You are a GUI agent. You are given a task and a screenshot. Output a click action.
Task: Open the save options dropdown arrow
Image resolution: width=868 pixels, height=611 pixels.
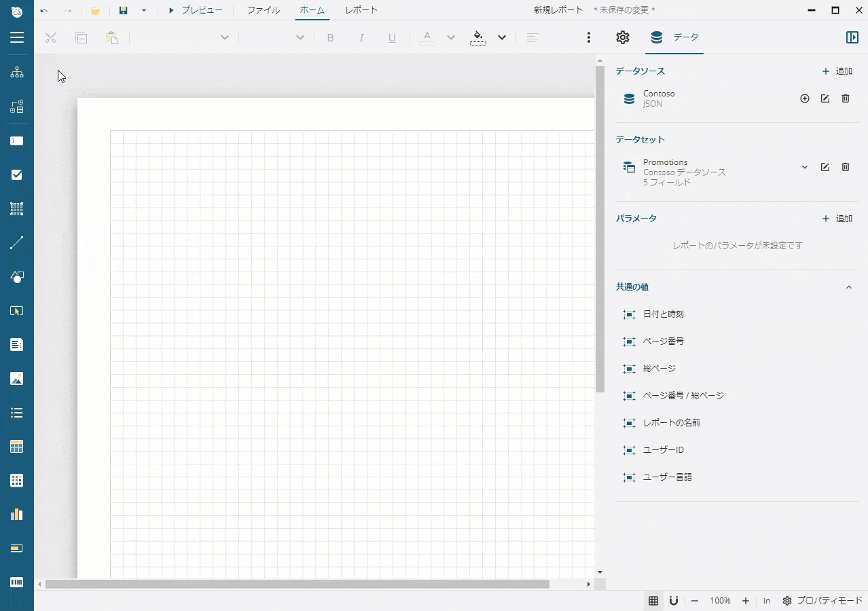[144, 10]
